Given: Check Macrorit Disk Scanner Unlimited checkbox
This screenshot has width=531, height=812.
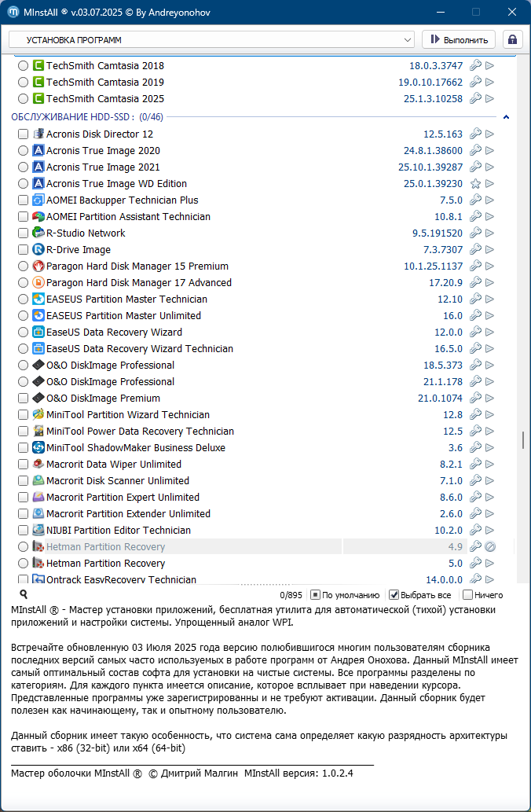Looking at the screenshot, I should tap(23, 481).
